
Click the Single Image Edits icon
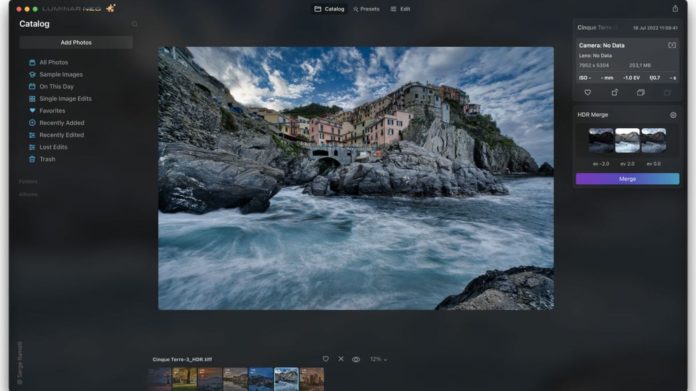tap(32, 99)
